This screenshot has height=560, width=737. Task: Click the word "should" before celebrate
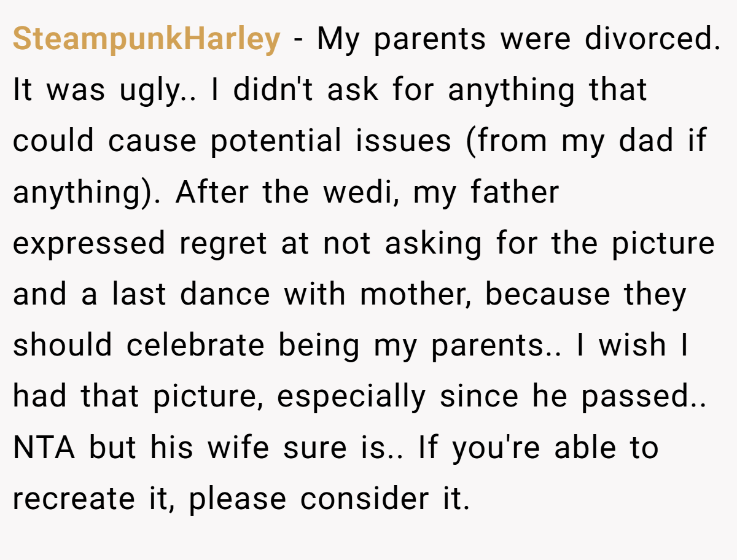coord(63,344)
